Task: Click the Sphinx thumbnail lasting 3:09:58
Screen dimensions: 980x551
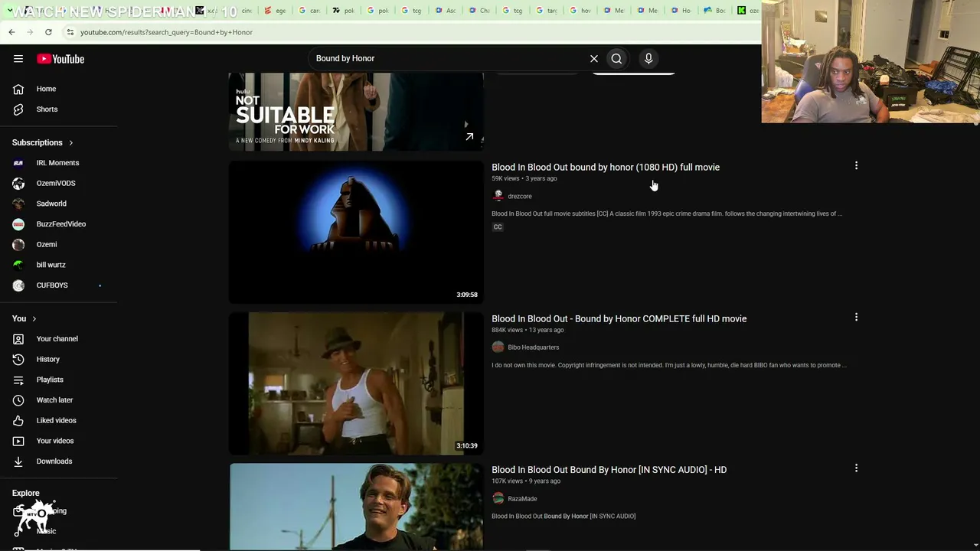Action: (x=356, y=232)
